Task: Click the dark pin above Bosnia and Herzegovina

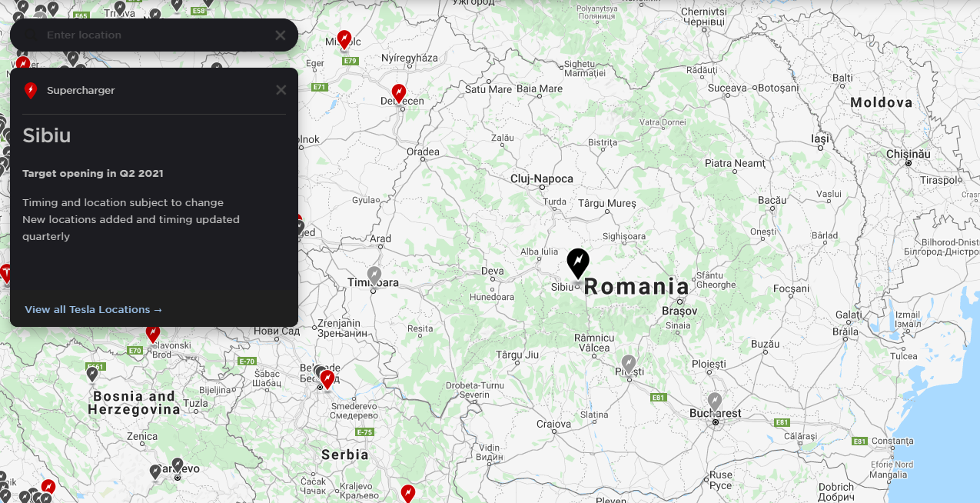Action: pos(92,374)
